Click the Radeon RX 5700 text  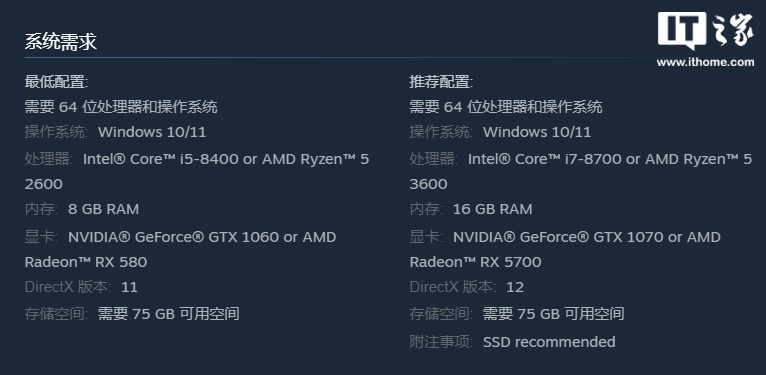(x=475, y=262)
